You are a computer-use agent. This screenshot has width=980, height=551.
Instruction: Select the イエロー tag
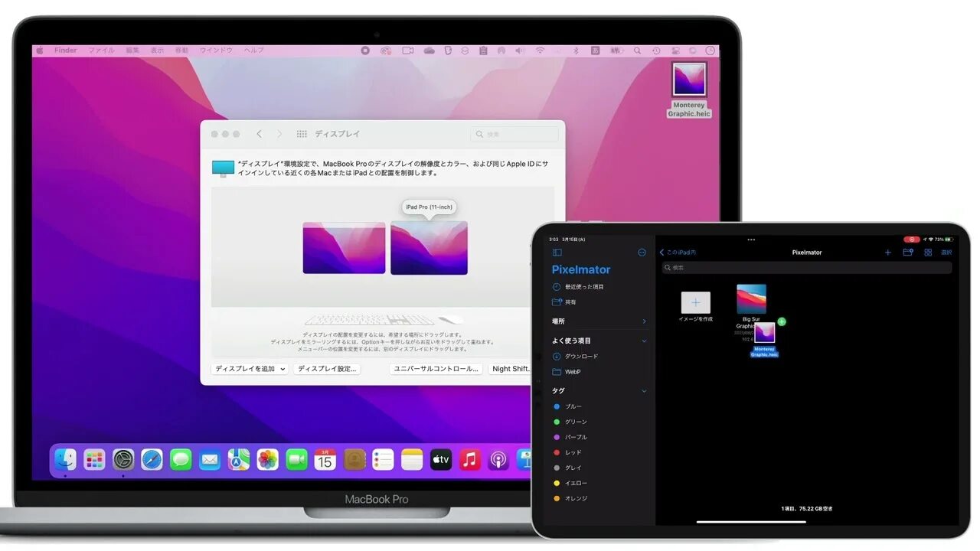tap(570, 483)
